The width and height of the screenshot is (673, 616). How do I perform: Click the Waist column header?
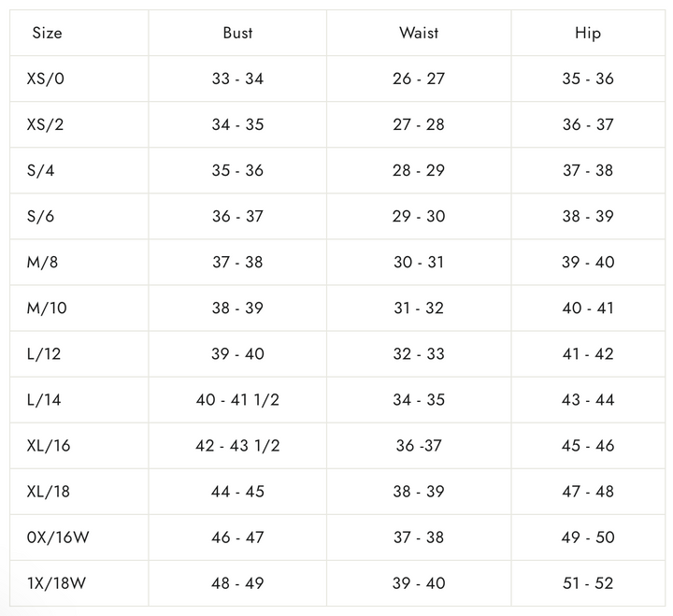(x=419, y=33)
